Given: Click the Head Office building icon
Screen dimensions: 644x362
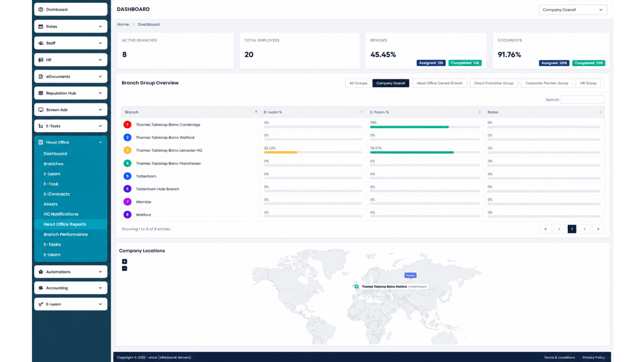Looking at the screenshot, I should (41, 142).
